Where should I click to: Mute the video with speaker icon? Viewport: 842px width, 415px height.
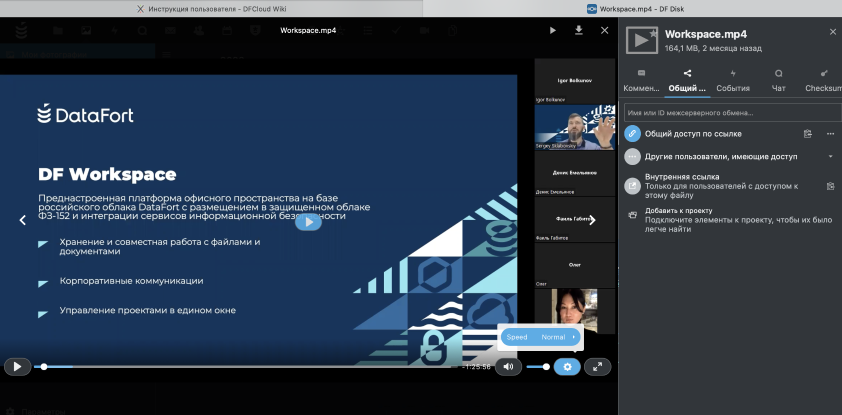pyautogui.click(x=508, y=367)
